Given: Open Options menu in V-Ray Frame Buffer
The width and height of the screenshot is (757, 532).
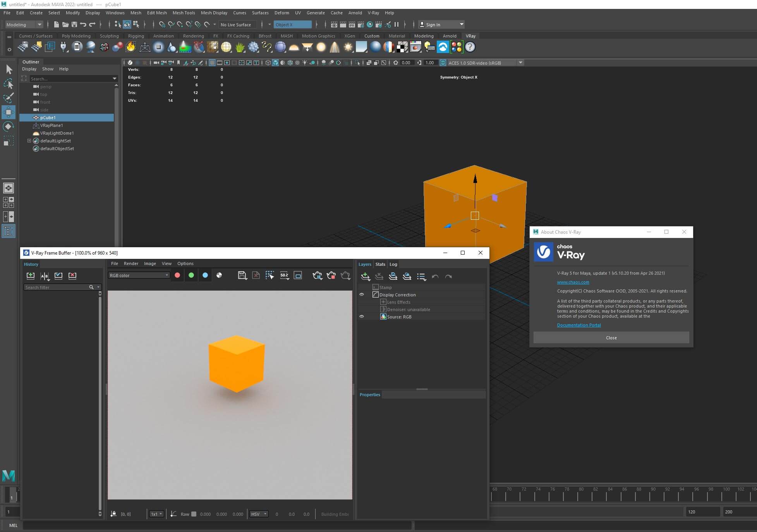Looking at the screenshot, I should coord(185,263).
